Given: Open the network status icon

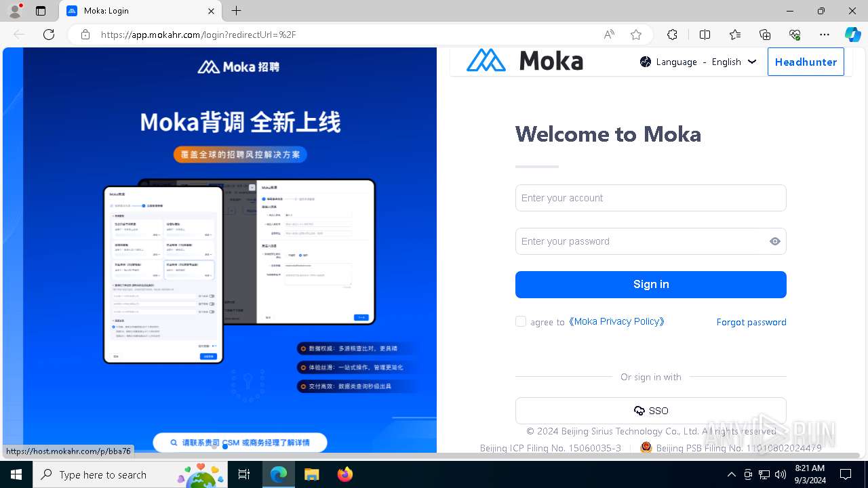Looking at the screenshot, I should coord(764,474).
